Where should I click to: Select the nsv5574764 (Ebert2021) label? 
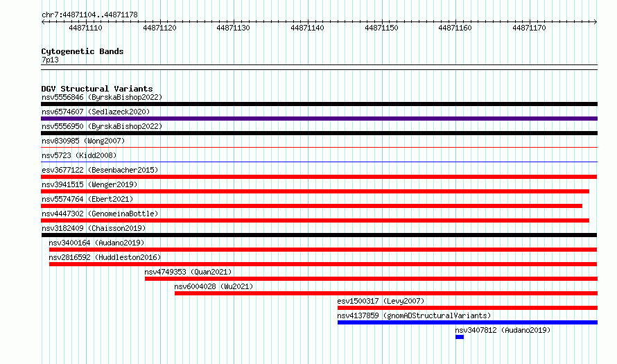pyautogui.click(x=87, y=199)
